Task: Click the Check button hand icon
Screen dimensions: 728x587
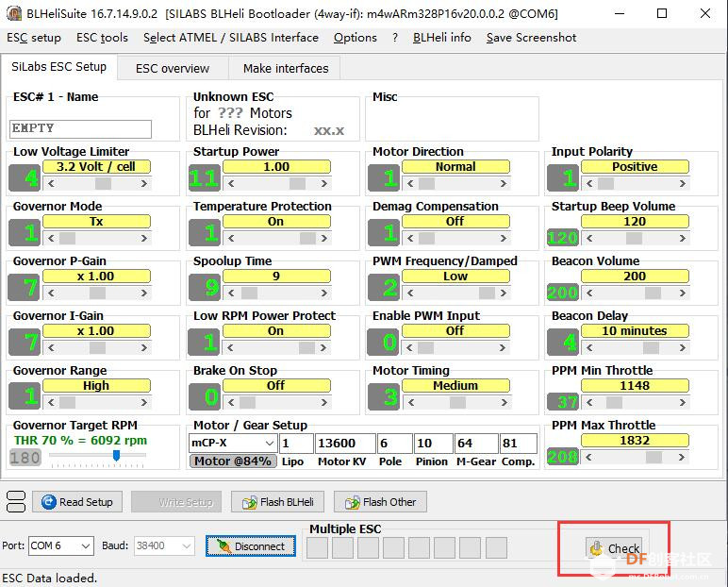Action: [596, 548]
